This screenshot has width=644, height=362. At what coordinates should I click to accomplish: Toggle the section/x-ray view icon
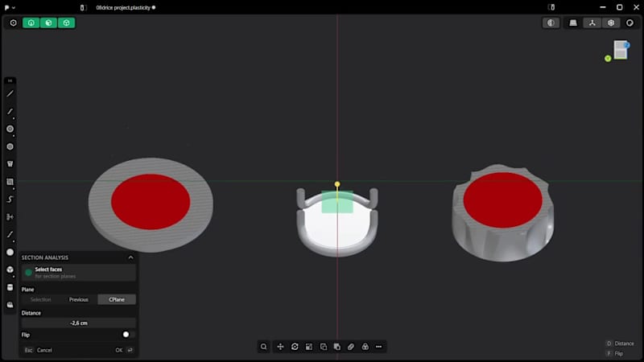click(x=551, y=23)
